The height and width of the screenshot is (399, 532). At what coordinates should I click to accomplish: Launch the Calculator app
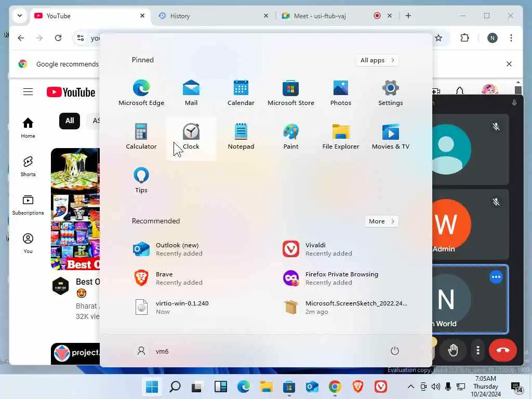coord(141,136)
